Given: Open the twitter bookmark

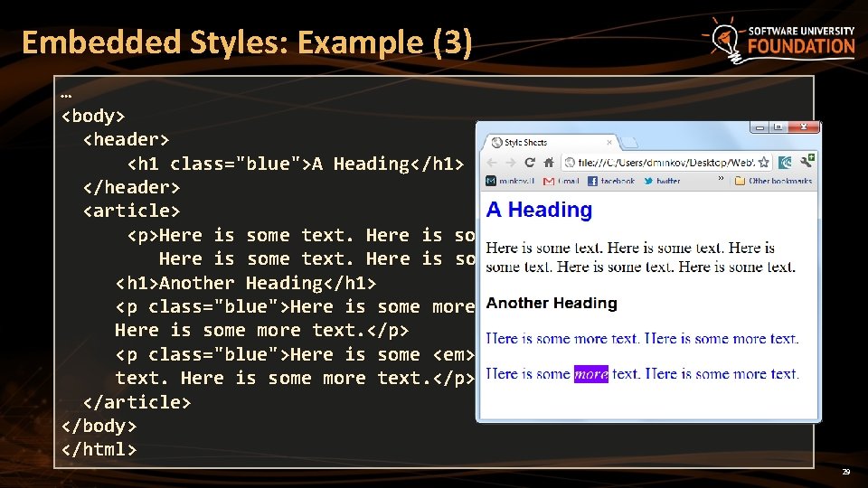Looking at the screenshot, I should (662, 181).
